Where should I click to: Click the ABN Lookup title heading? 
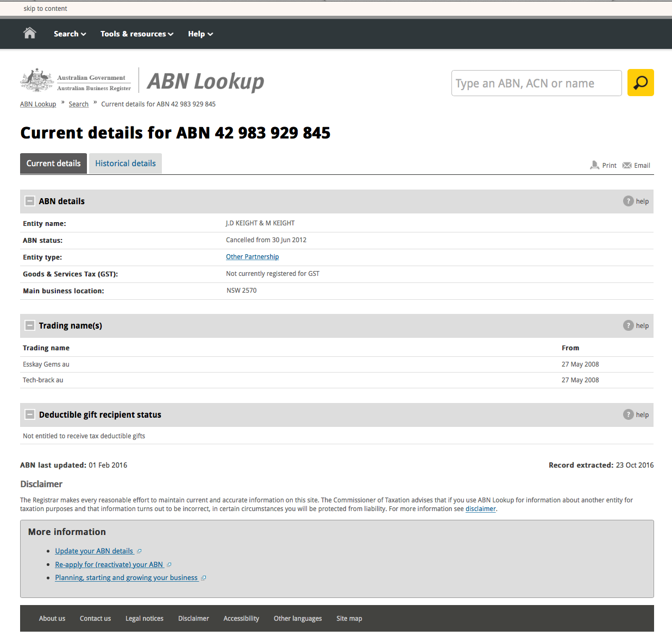click(x=206, y=81)
